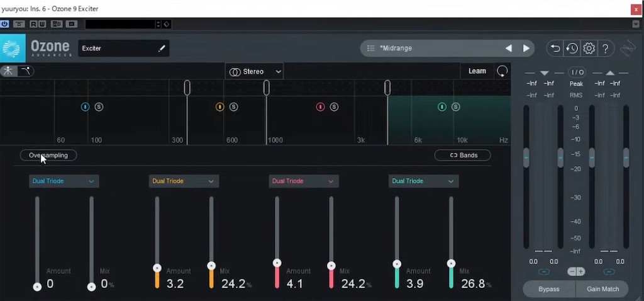
Task: Click the host toolbar button next to A/B
Action: point(72,24)
